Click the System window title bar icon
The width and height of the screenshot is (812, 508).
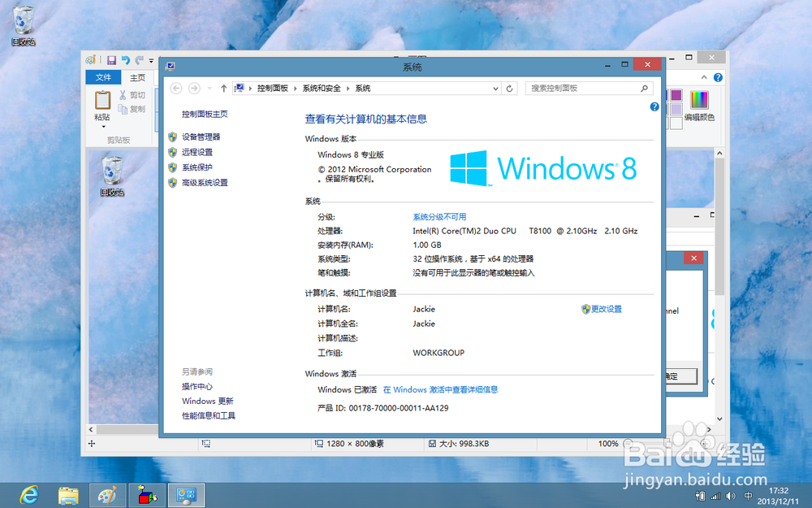[170, 66]
